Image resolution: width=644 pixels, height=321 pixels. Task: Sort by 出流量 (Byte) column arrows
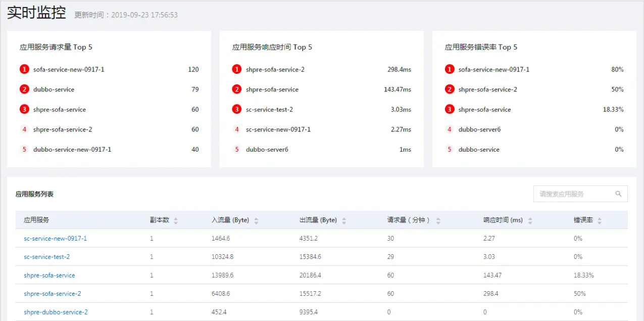pyautogui.click(x=344, y=220)
